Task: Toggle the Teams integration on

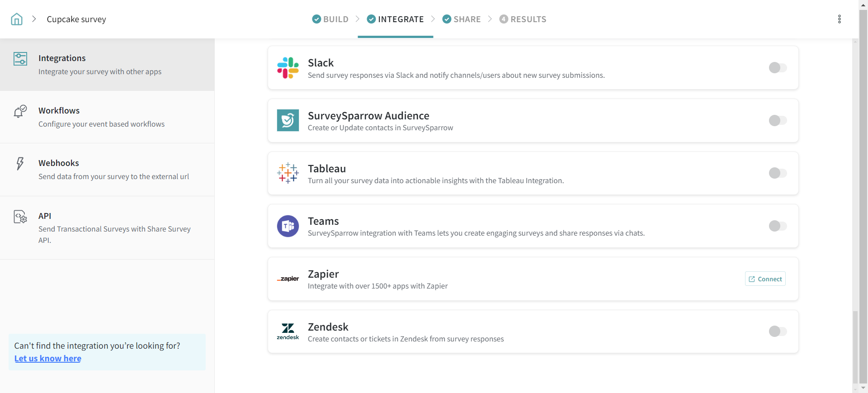Action: click(x=778, y=226)
